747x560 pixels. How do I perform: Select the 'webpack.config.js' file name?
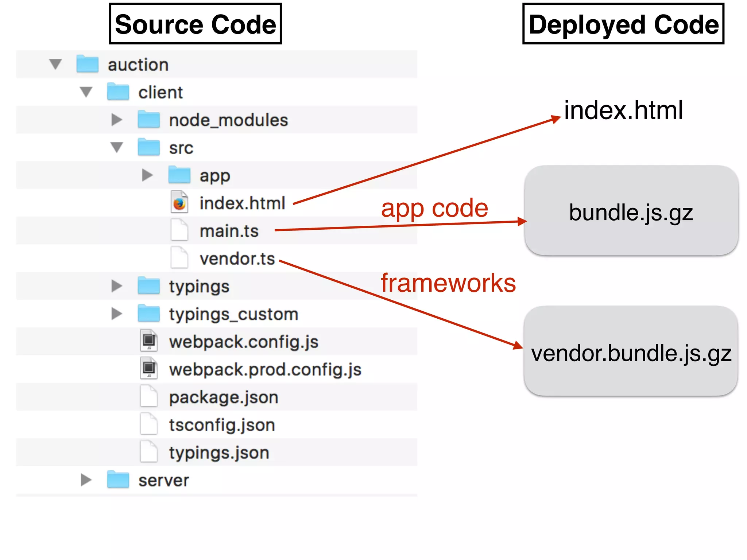pyautogui.click(x=244, y=343)
